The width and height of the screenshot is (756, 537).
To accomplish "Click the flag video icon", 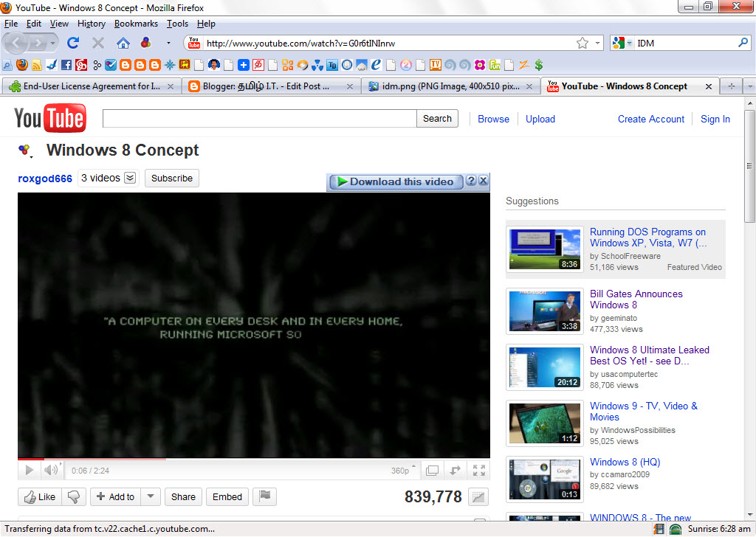I will coord(265,496).
